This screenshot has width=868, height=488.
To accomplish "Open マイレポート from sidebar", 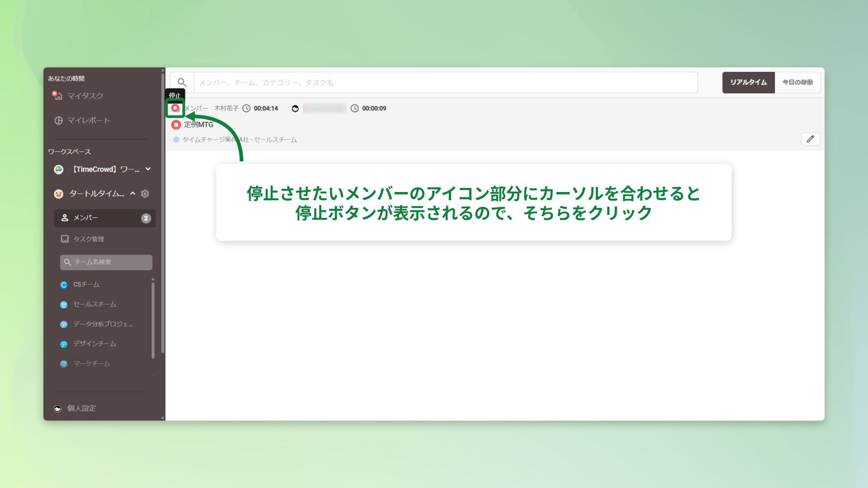I will 89,121.
